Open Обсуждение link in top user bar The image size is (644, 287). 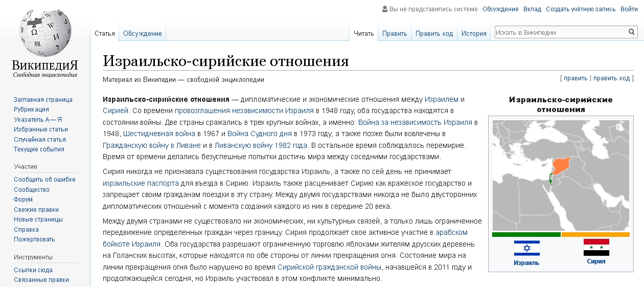coord(500,9)
